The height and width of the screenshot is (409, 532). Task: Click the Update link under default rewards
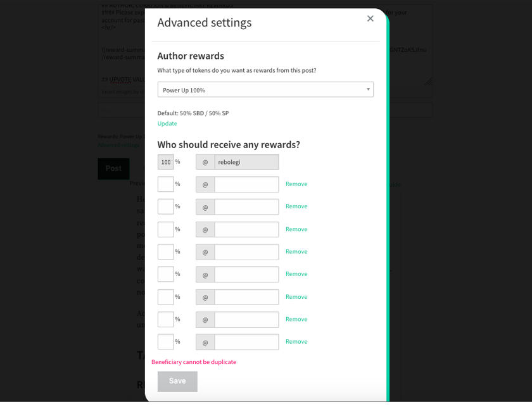[x=167, y=123]
